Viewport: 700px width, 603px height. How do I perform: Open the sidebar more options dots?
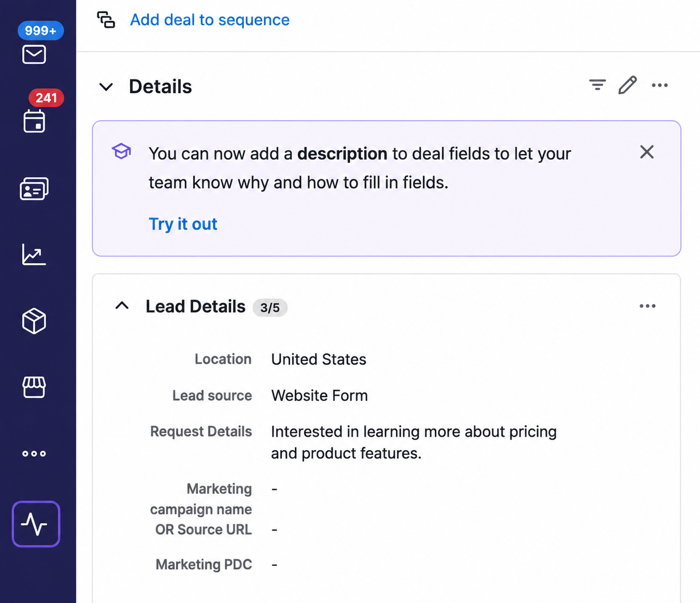pos(34,454)
